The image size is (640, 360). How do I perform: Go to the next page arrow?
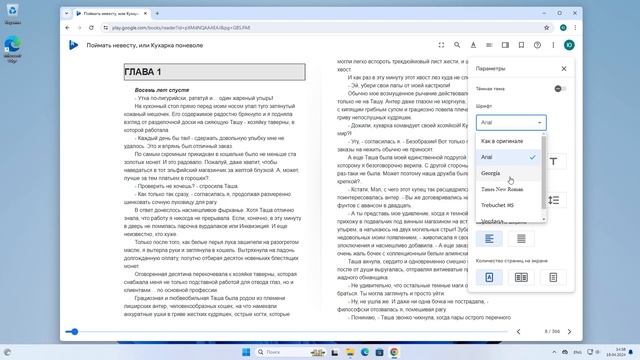(x=569, y=331)
